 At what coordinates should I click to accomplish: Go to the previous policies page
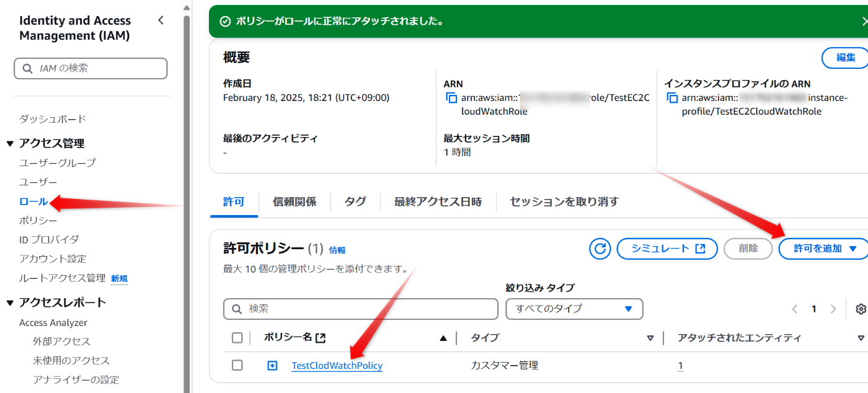point(795,309)
